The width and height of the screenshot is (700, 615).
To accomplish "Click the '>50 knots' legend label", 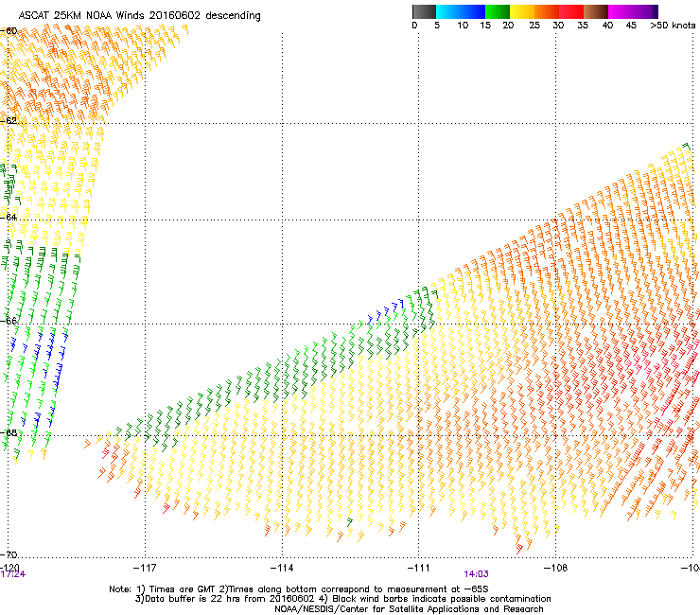I will click(673, 26).
